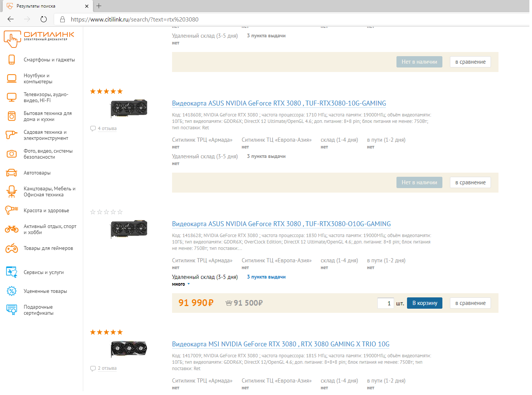Image resolution: width=532 pixels, height=395 pixels.
Task: Click the crown club price icon near 91 500₽
Action: [x=229, y=303]
